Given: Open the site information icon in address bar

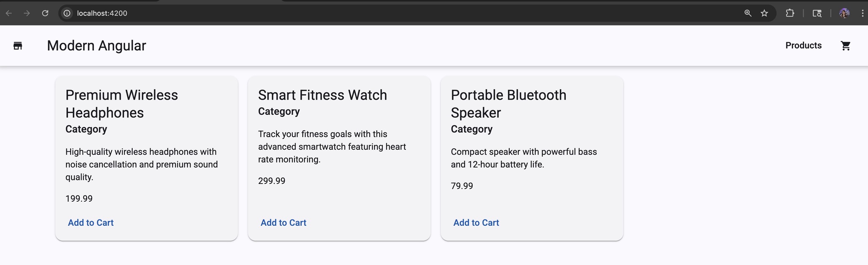Looking at the screenshot, I should [x=66, y=13].
